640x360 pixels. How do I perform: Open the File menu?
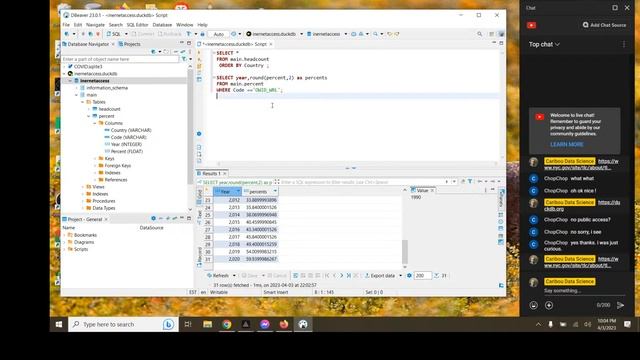point(66,25)
